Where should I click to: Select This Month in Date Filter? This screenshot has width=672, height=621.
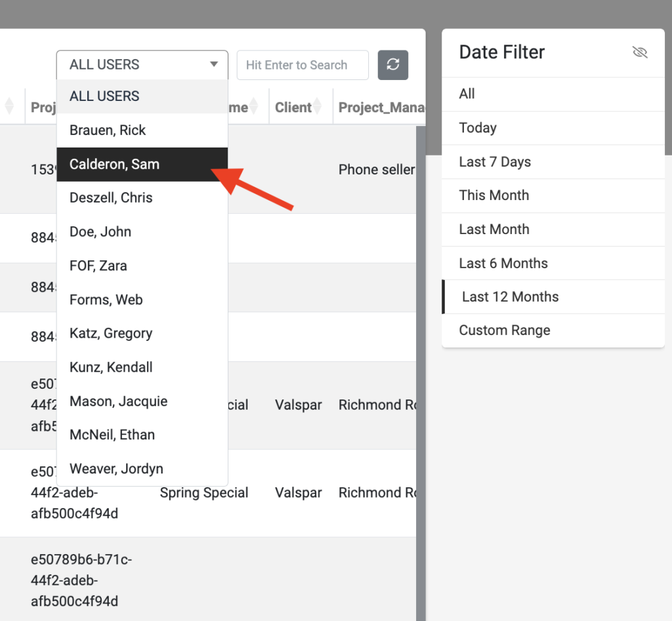point(553,195)
